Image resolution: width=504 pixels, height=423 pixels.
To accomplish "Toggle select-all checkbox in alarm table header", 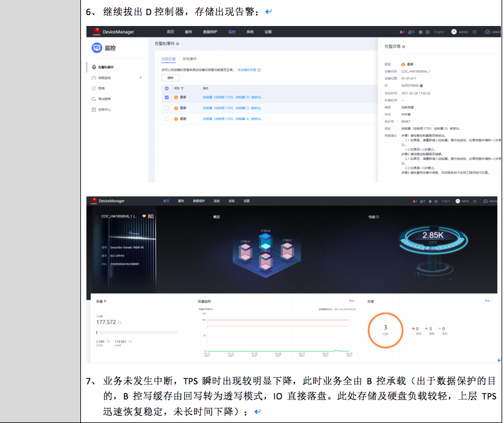I will pos(167,88).
